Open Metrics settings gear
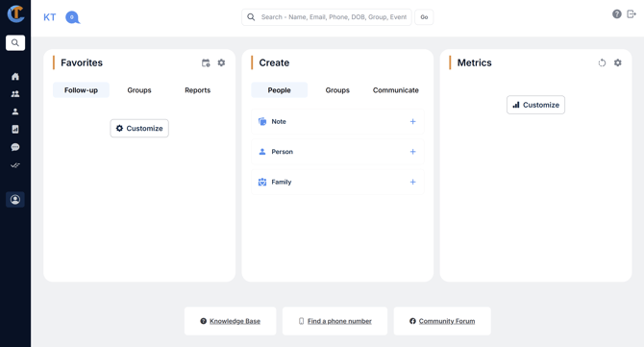Image resolution: width=644 pixels, height=347 pixels. pyautogui.click(x=618, y=62)
